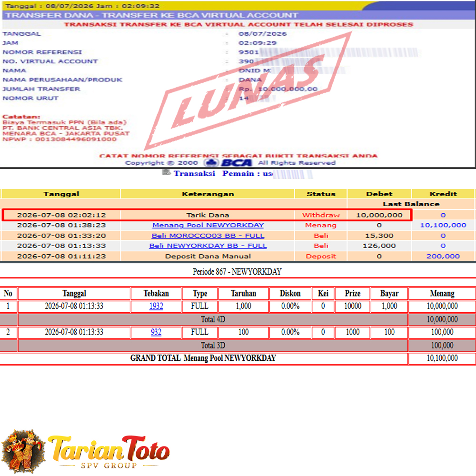
Task: Click the date 2026-07-08 01:33:20
Action: 61,236
